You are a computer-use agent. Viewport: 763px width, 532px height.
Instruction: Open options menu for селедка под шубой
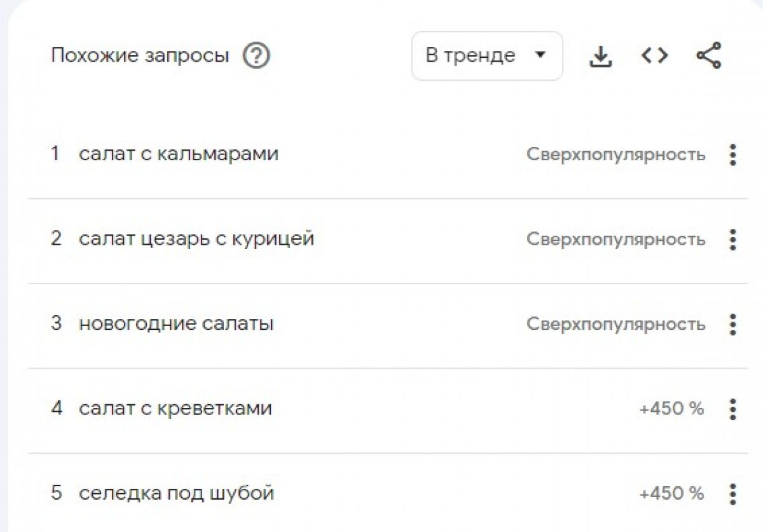(732, 493)
